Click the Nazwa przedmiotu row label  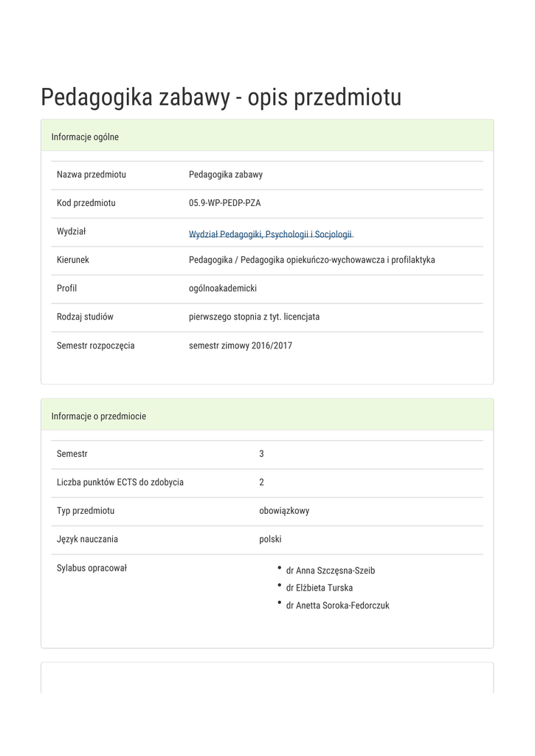pos(92,174)
